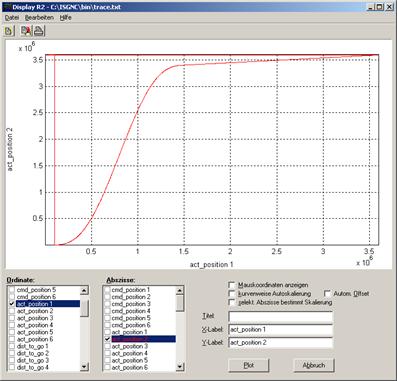Uncheck act_position 1 in Ordinate list
This screenshot has height=381, width=397.
tap(12, 304)
